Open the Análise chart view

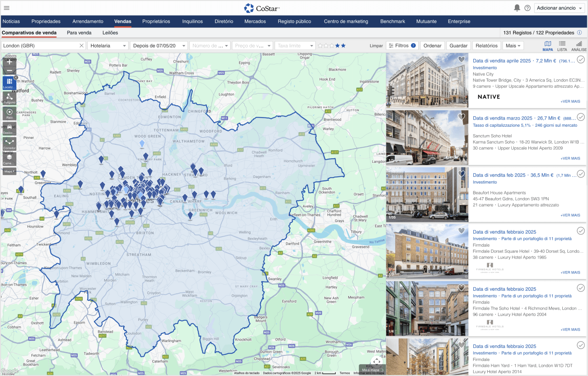pos(579,46)
